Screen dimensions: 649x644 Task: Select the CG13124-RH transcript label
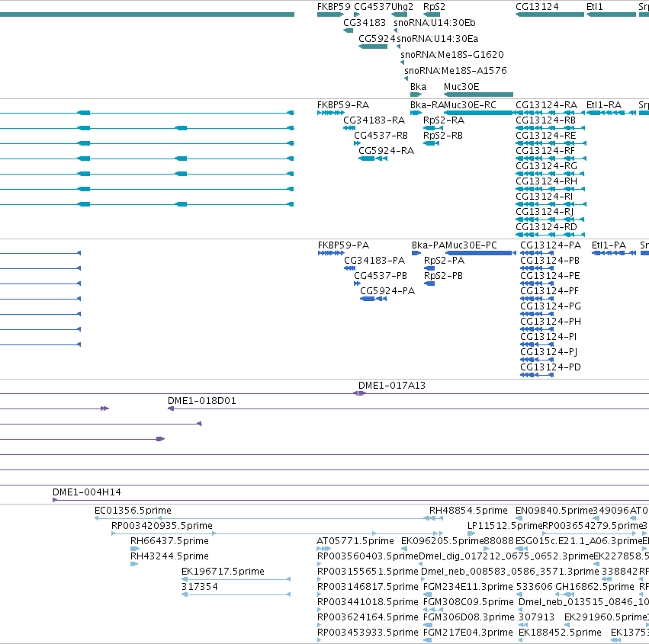[546, 181]
